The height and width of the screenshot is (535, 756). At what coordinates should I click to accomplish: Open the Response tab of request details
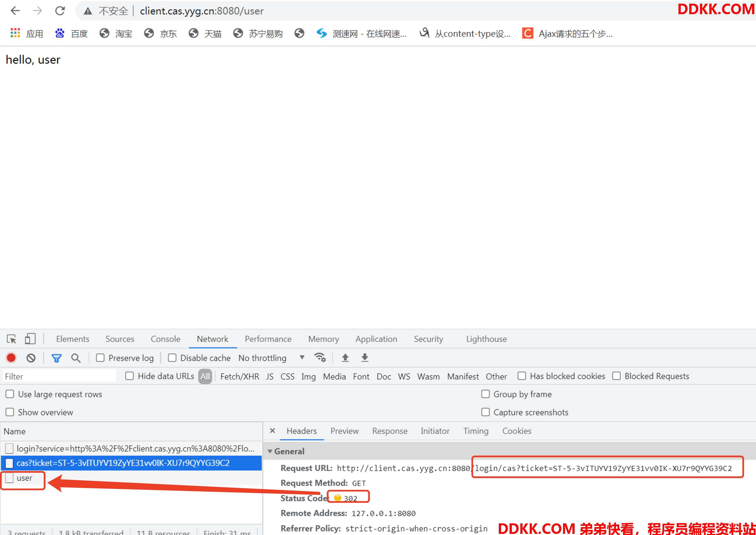(390, 431)
